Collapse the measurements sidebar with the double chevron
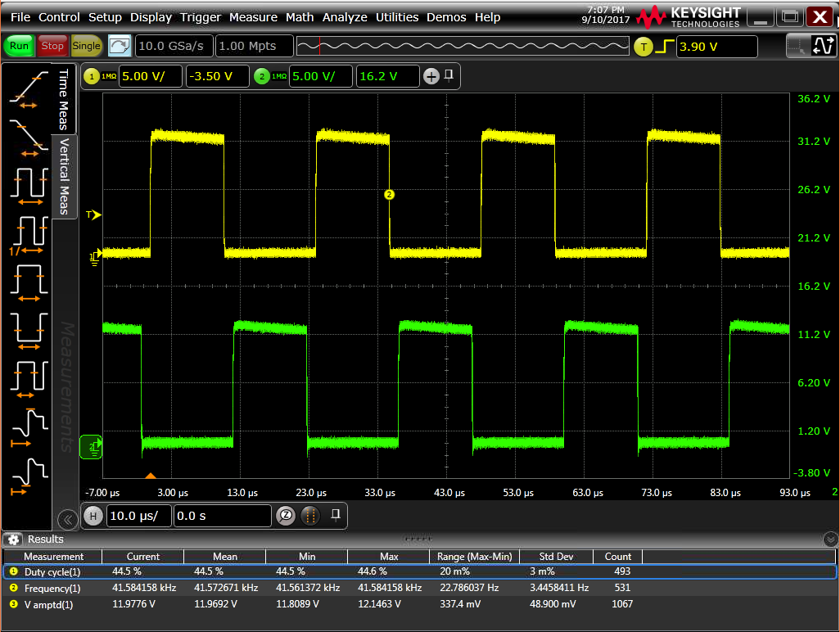Screen dimensions: 840x632 pyautogui.click(x=67, y=520)
